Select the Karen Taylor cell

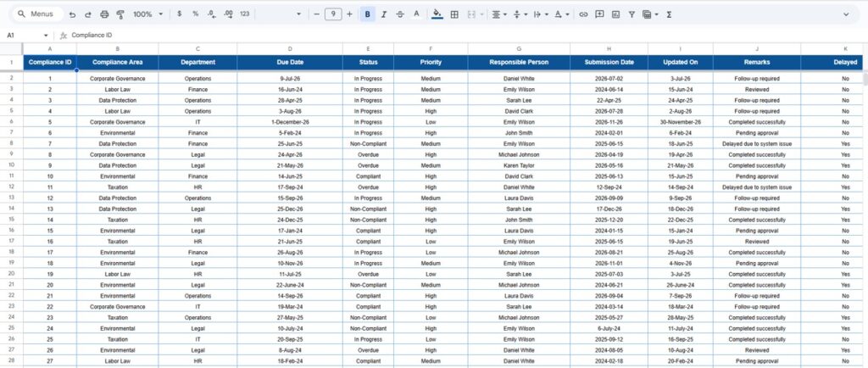point(519,165)
